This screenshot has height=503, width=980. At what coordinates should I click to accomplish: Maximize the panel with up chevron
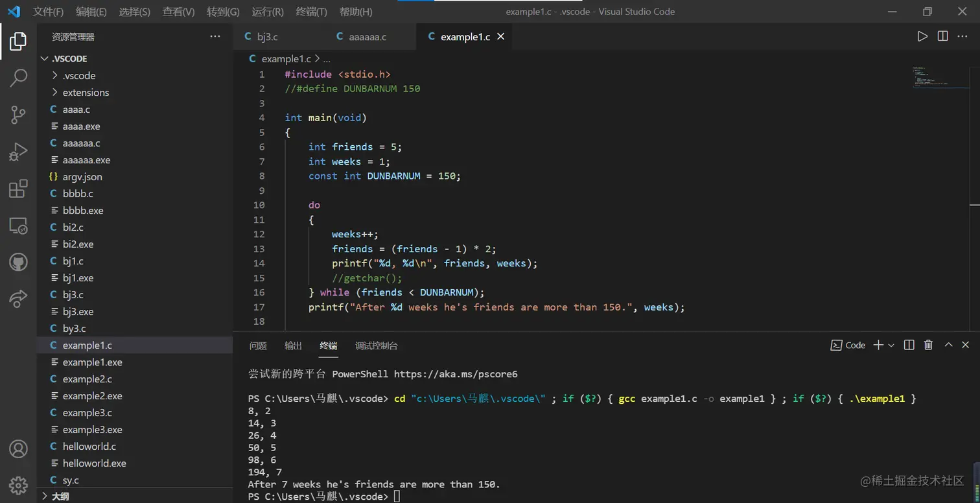pyautogui.click(x=948, y=345)
